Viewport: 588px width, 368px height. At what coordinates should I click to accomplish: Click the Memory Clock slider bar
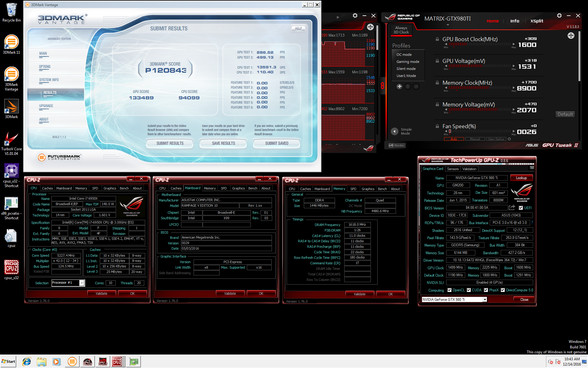coord(480,88)
